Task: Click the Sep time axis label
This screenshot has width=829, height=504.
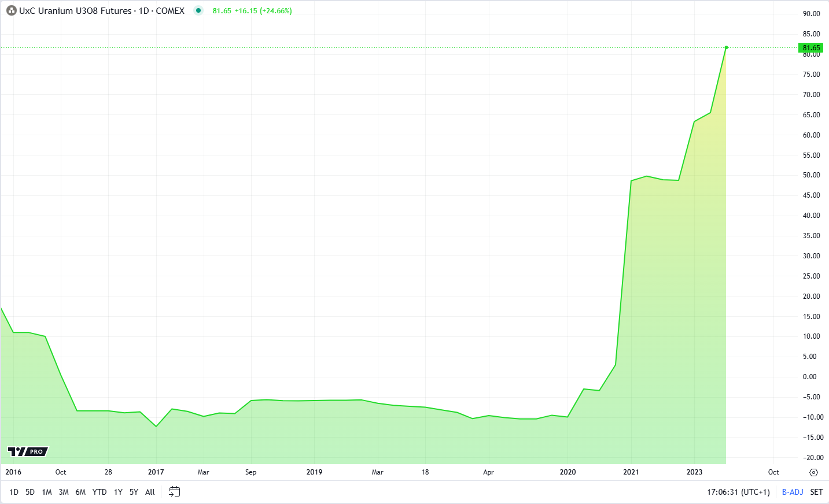Action: point(250,472)
